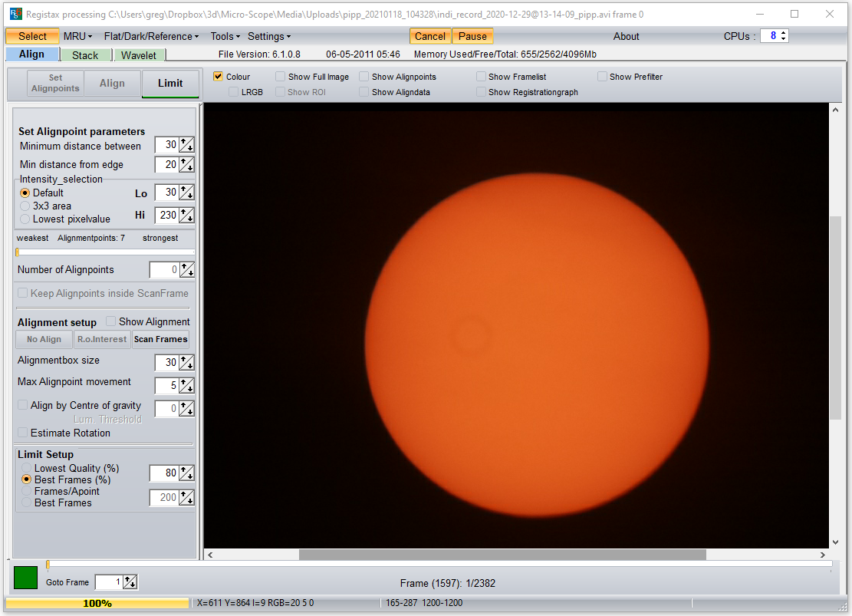Adjust the Hi intensity spinner arrows

coord(187,216)
